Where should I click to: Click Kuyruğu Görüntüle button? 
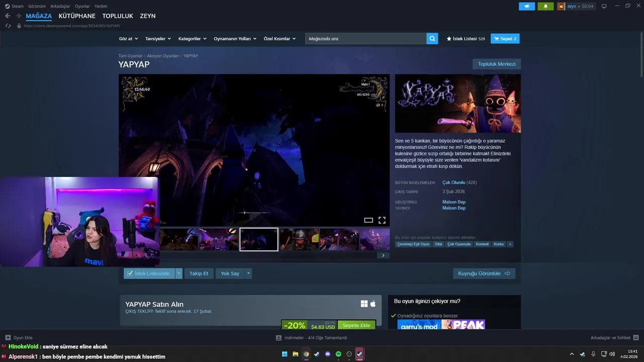point(484,274)
